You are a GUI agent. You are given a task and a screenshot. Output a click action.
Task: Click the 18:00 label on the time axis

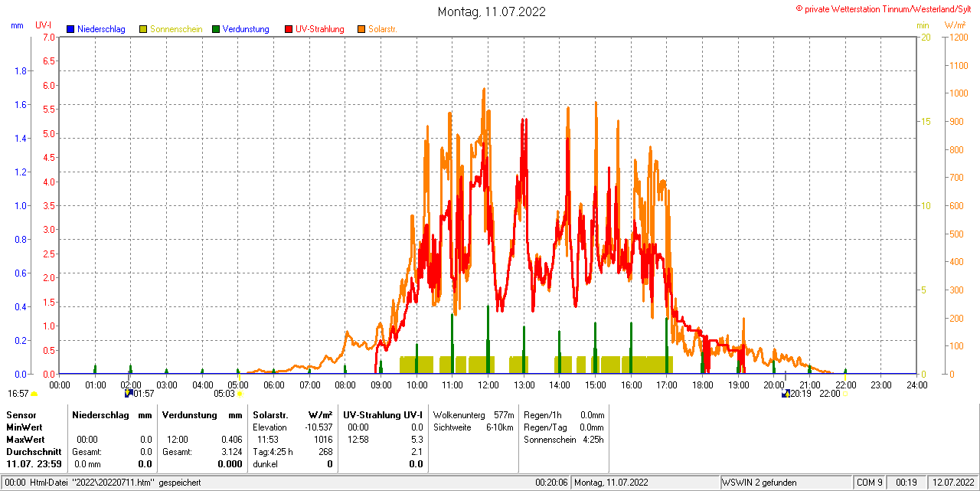point(702,385)
